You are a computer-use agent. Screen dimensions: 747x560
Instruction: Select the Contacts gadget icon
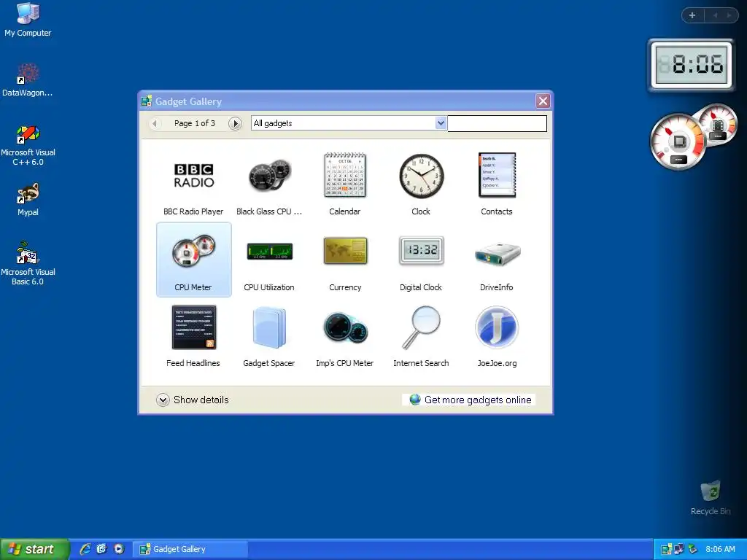point(497,175)
